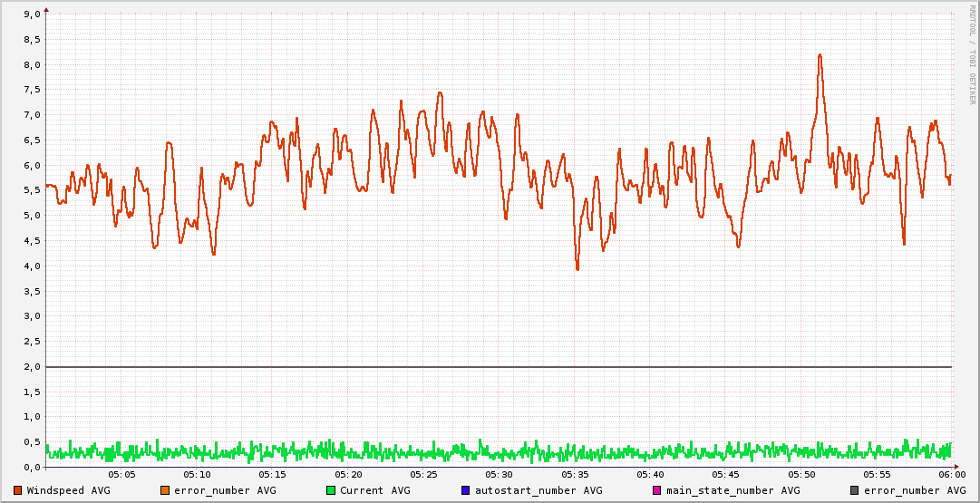Click the 05:30 time axis label
Screen dimensions: 980x503
pyautogui.click(x=499, y=475)
